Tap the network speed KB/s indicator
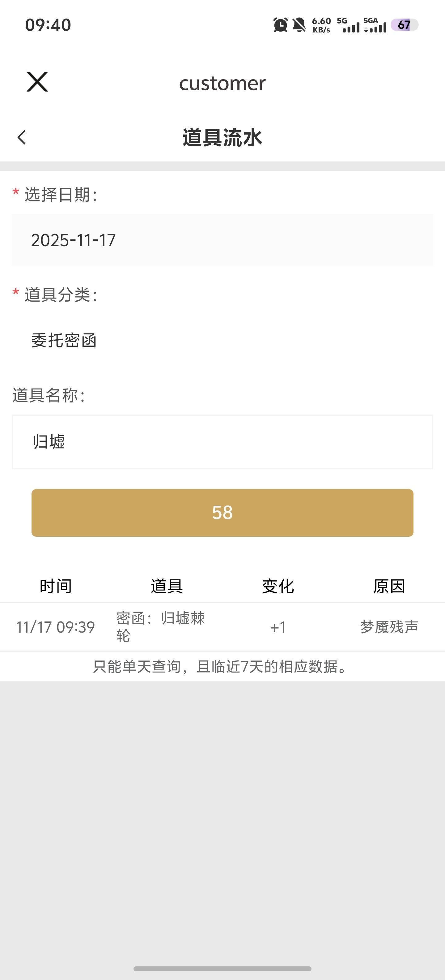Viewport: 445px width, 980px height. pos(321,25)
